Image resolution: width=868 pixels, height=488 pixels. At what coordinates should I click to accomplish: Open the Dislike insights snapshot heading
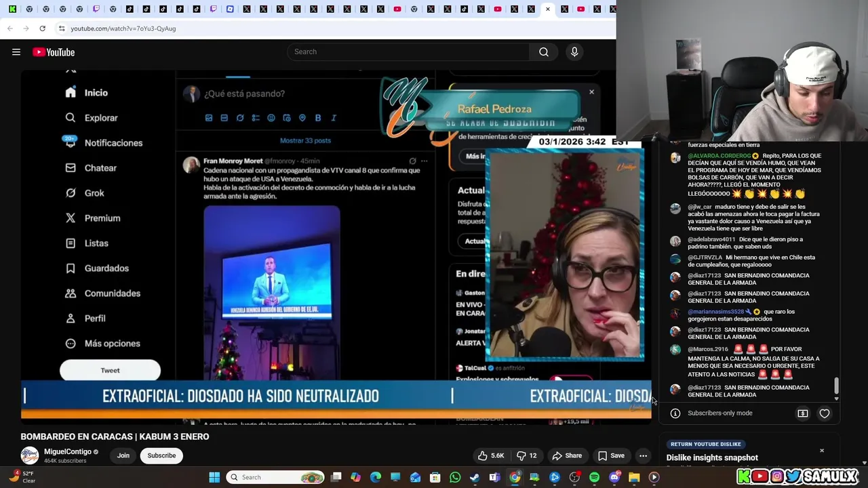[712, 458]
